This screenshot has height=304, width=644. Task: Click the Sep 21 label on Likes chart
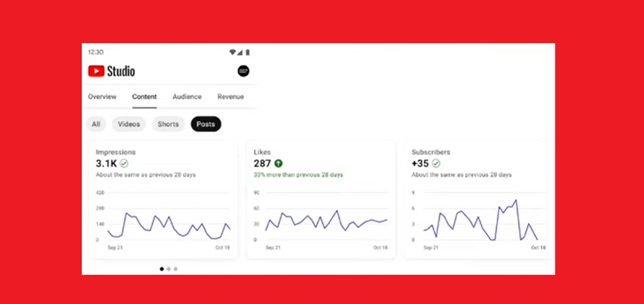pos(273,248)
